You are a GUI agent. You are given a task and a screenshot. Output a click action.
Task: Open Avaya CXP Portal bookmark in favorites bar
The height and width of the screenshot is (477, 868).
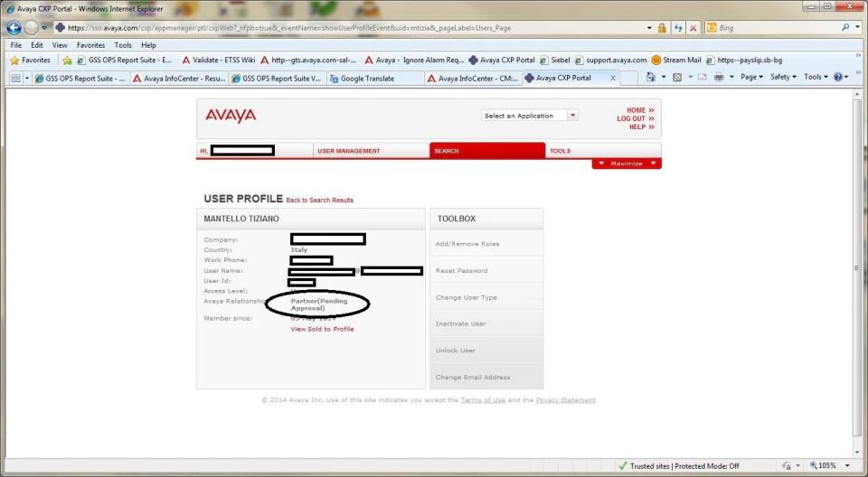pos(502,60)
